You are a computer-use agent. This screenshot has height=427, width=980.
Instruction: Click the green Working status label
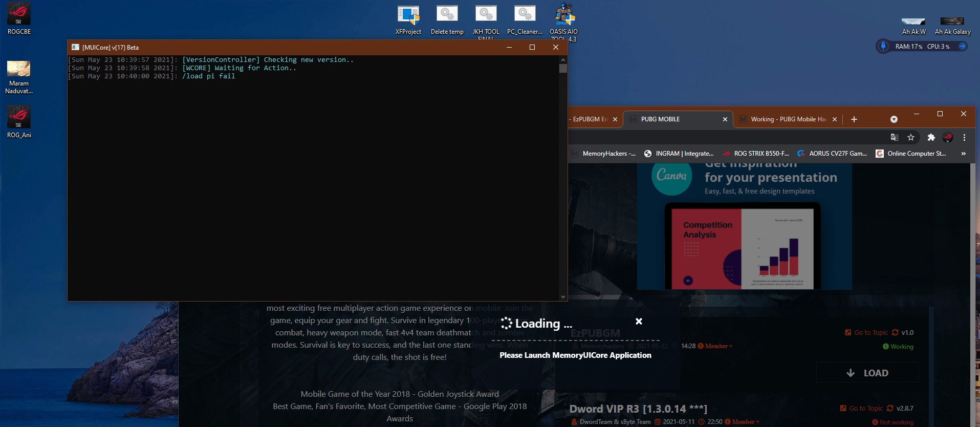[x=898, y=347]
